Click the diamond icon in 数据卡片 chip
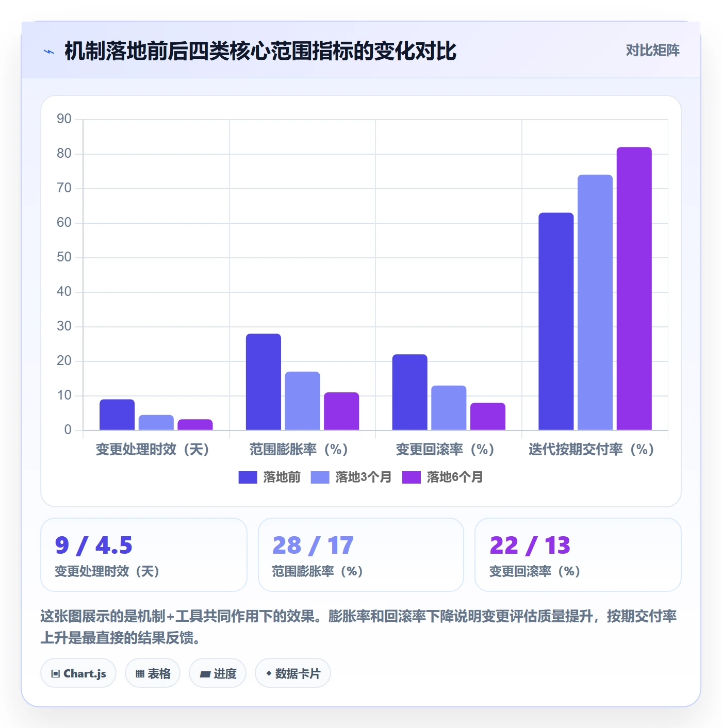This screenshot has width=722, height=728. click(x=269, y=673)
